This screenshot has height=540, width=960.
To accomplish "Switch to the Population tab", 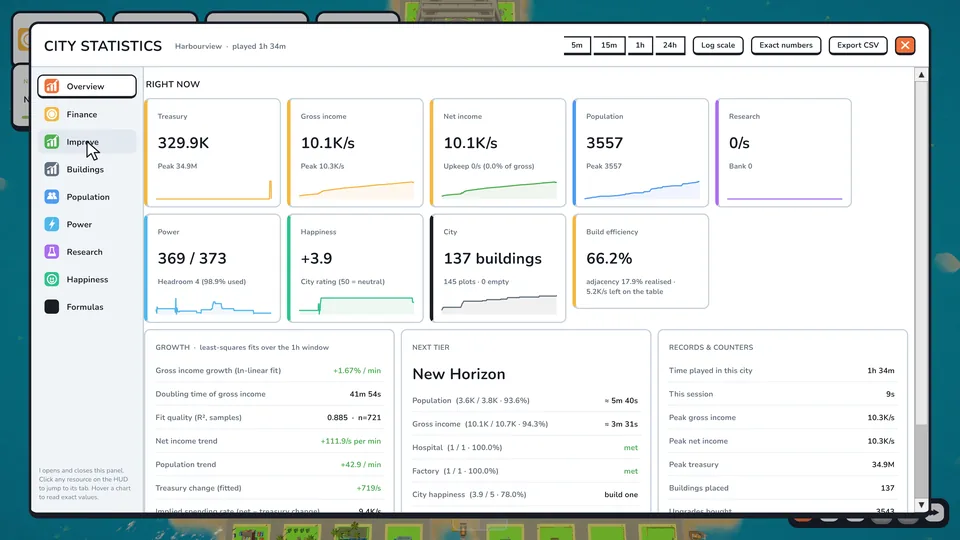I will pos(87,197).
